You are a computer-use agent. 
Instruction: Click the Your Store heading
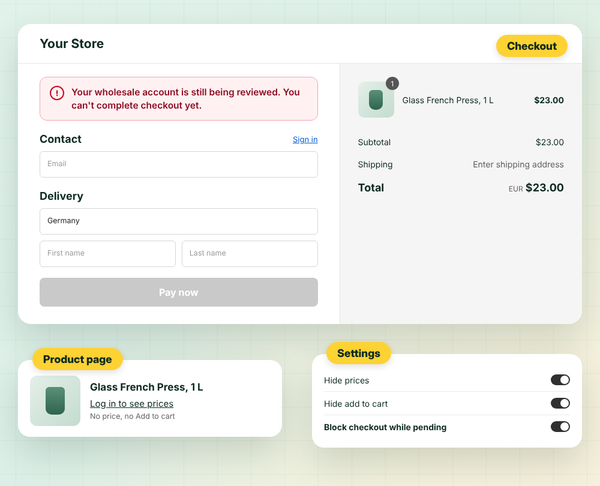[x=72, y=44]
